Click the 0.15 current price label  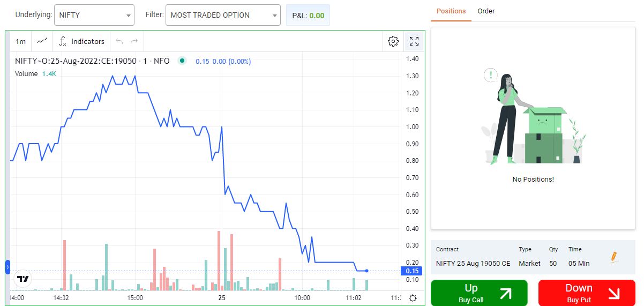(412, 271)
